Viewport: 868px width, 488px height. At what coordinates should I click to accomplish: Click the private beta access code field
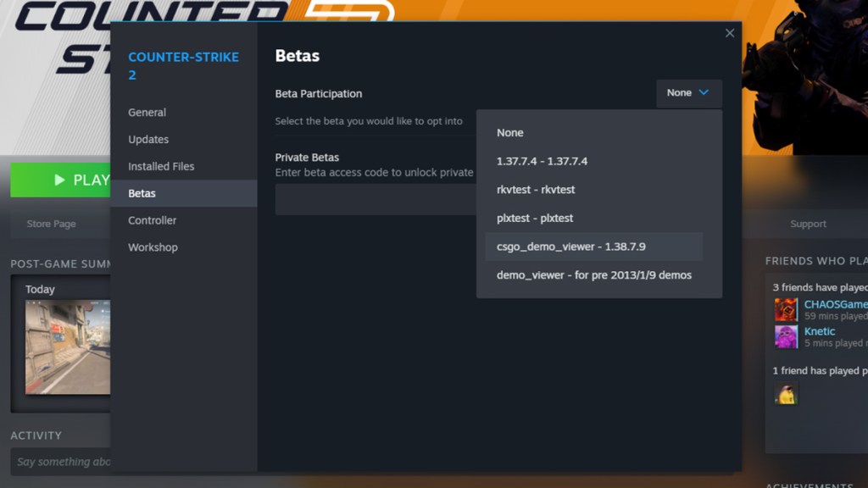pyautogui.click(x=373, y=198)
